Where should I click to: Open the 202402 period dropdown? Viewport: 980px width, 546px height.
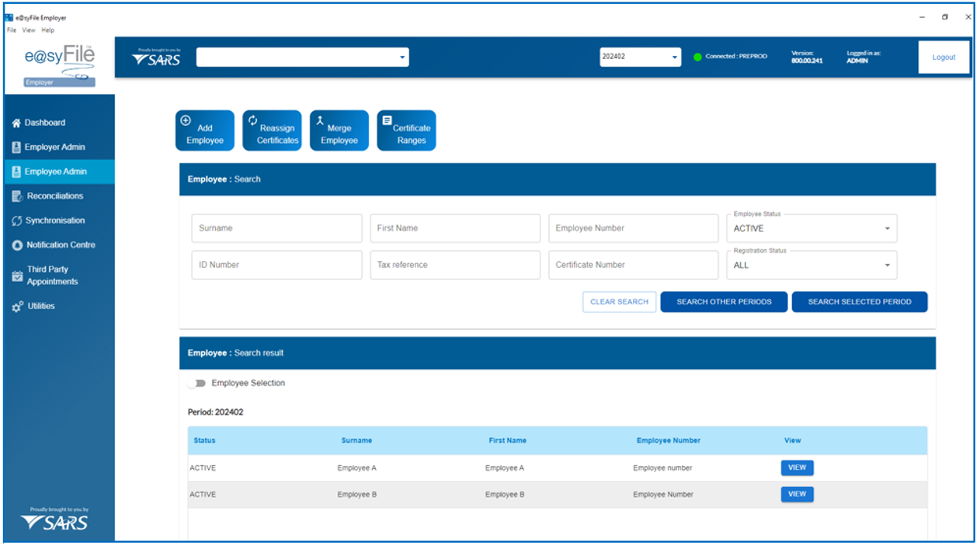(674, 57)
